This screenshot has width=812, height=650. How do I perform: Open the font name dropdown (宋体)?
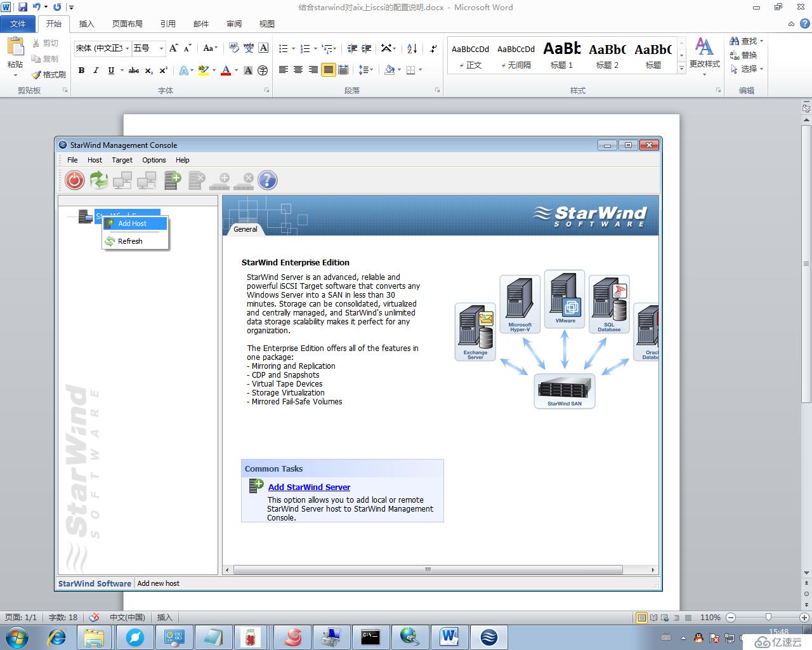[128, 48]
